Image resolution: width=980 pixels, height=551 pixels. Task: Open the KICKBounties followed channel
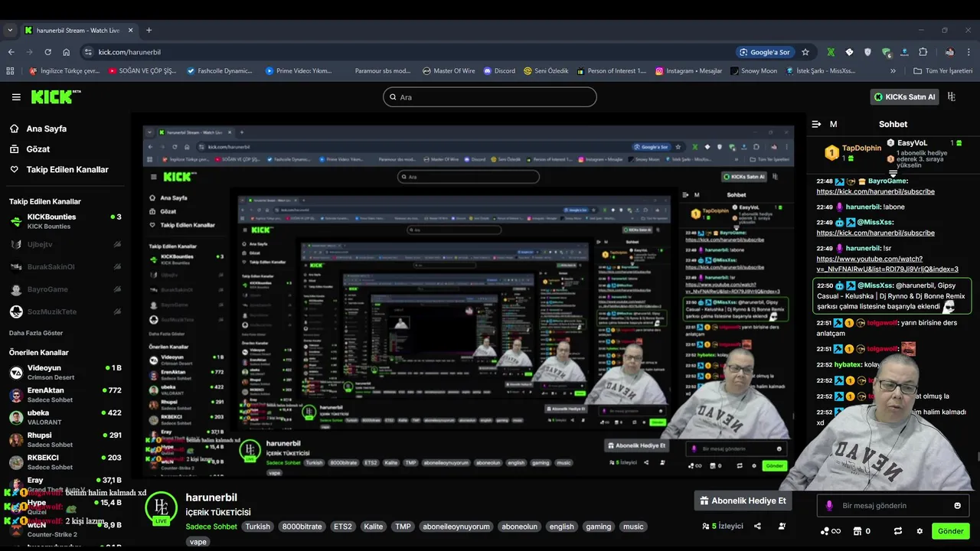click(64, 221)
